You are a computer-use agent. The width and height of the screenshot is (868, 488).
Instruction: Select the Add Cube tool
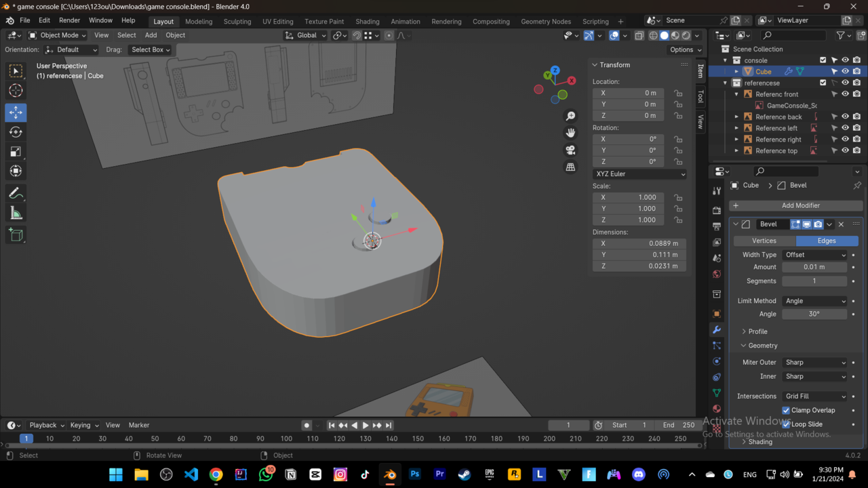[x=16, y=235]
